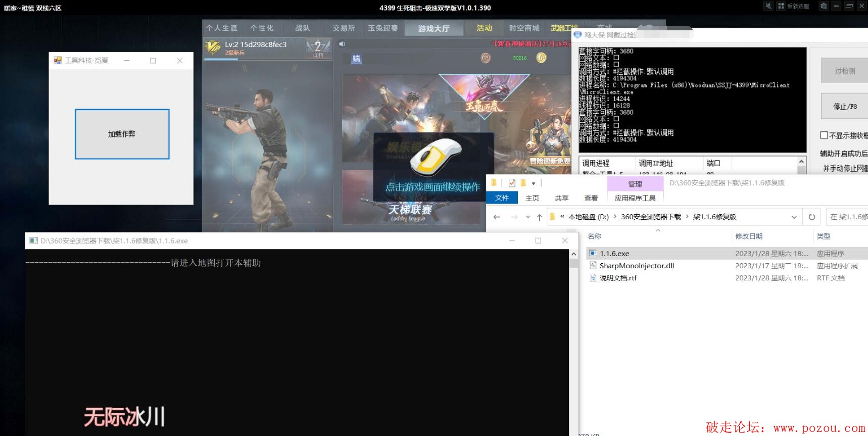Image resolution: width=868 pixels, height=436 pixels.
Task: Click the explorer search field
Action: coord(847,217)
